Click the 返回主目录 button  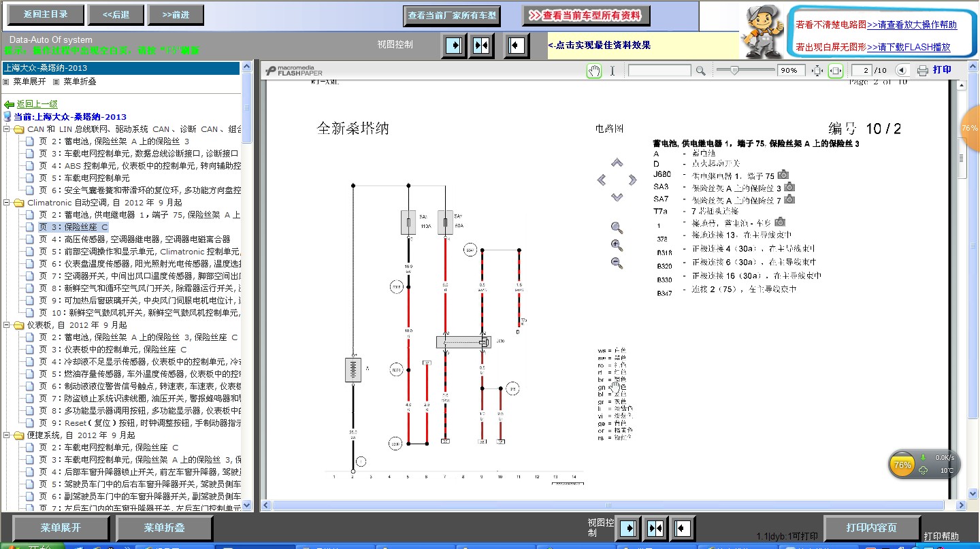[x=46, y=14]
